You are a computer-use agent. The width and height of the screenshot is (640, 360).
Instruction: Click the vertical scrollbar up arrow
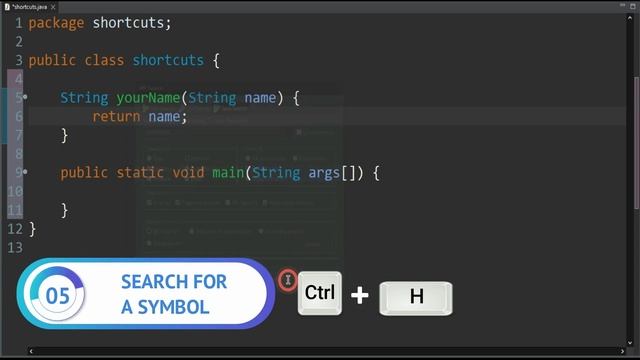point(630,18)
